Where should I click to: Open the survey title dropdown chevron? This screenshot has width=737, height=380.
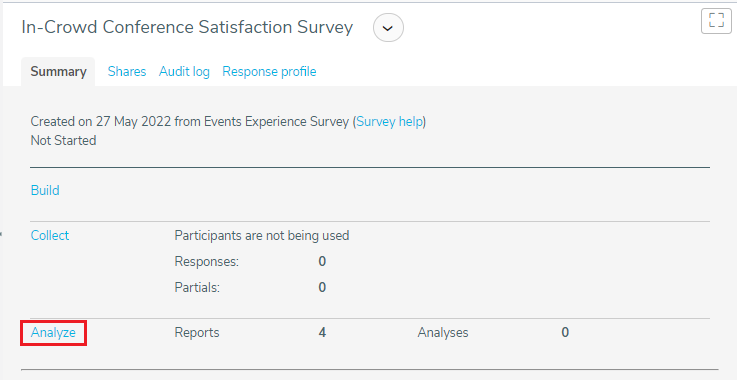pyautogui.click(x=388, y=28)
